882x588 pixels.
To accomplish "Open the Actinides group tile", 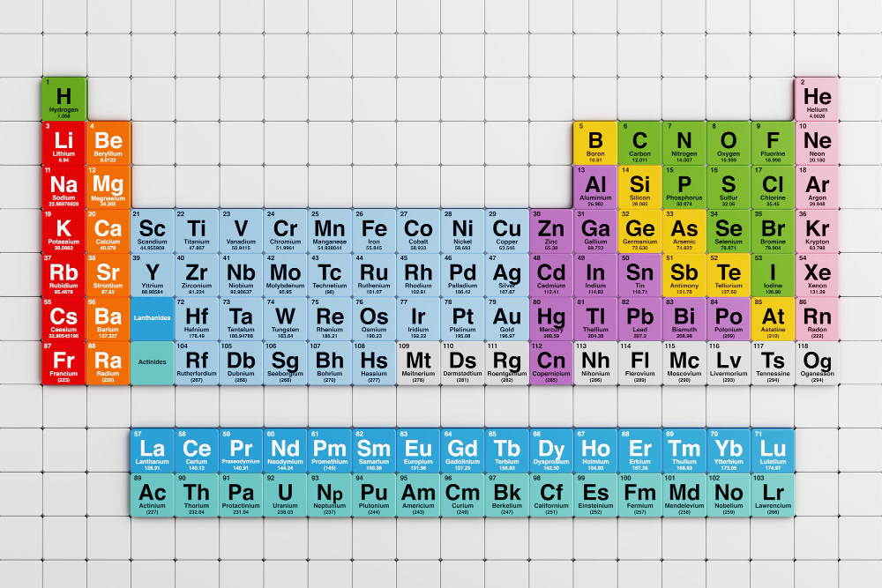I will click(152, 361).
